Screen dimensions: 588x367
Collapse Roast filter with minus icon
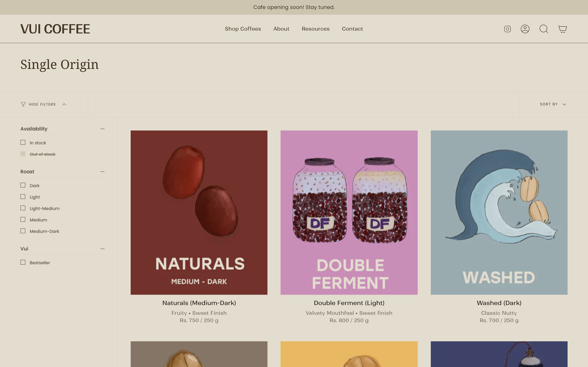pos(102,172)
